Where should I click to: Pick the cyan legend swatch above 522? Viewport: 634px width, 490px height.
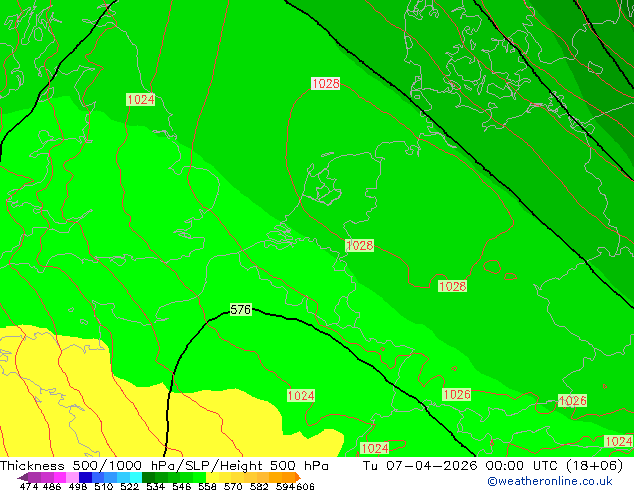pos(135,477)
